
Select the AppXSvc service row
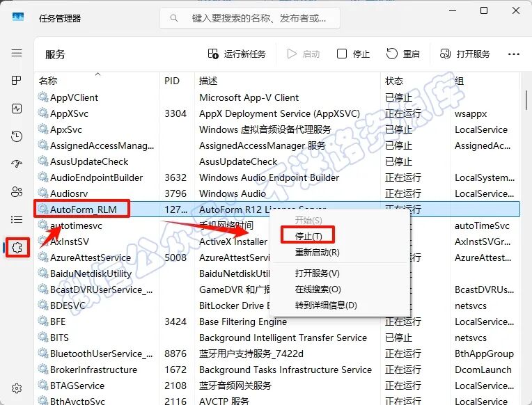[x=277, y=113]
